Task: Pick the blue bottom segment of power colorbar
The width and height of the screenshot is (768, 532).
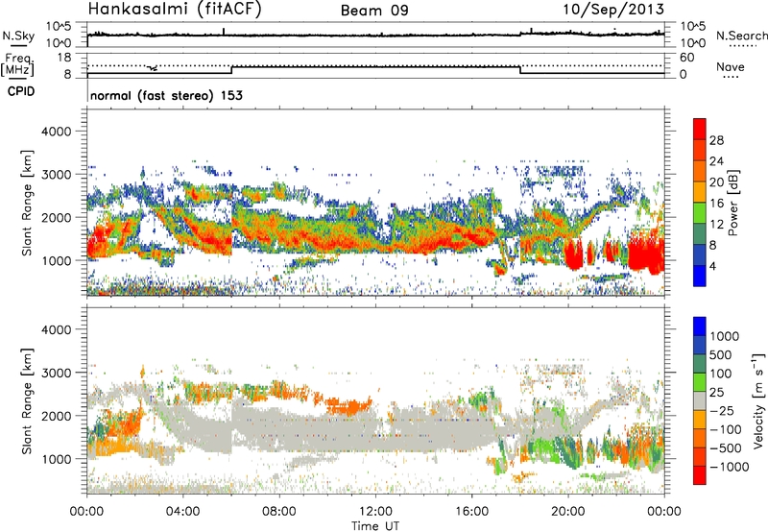Action: click(700, 276)
